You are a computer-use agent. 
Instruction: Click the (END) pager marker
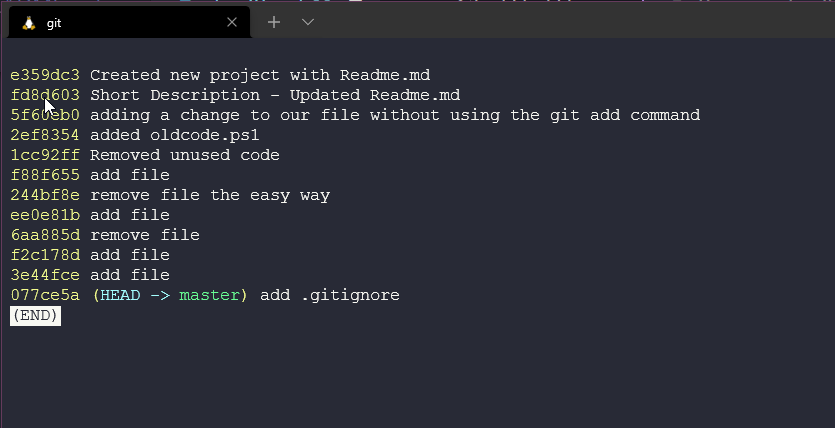coord(35,315)
